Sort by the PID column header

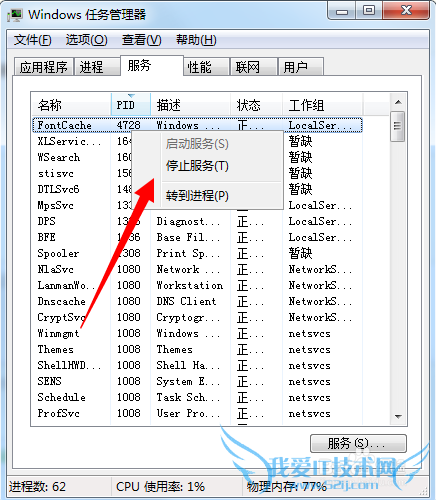131,105
